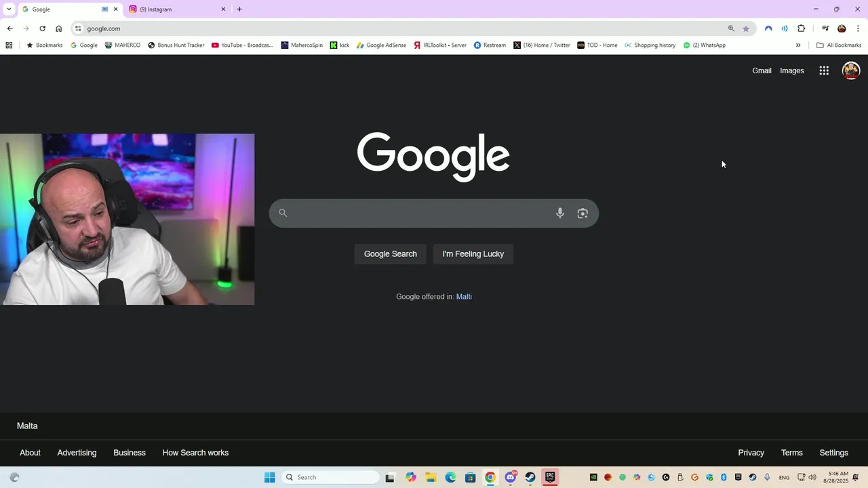Viewport: 868px width, 488px height.
Task: Reload the page
Action: click(x=42, y=28)
